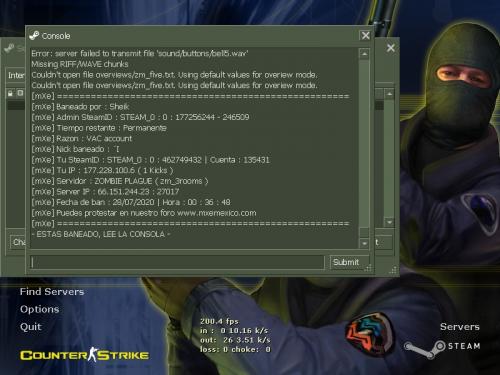Focus the Console command input field
Screen dimensions: 500x375
click(177, 262)
